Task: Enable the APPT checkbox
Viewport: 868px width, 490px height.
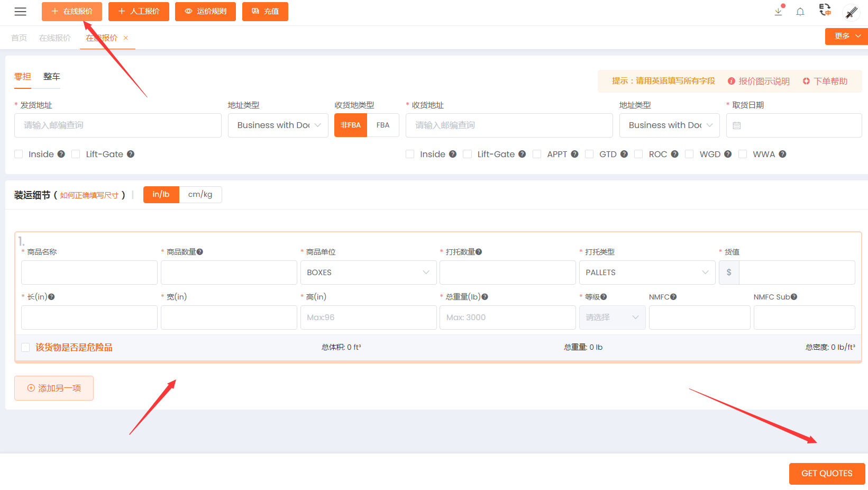Action: click(x=537, y=154)
